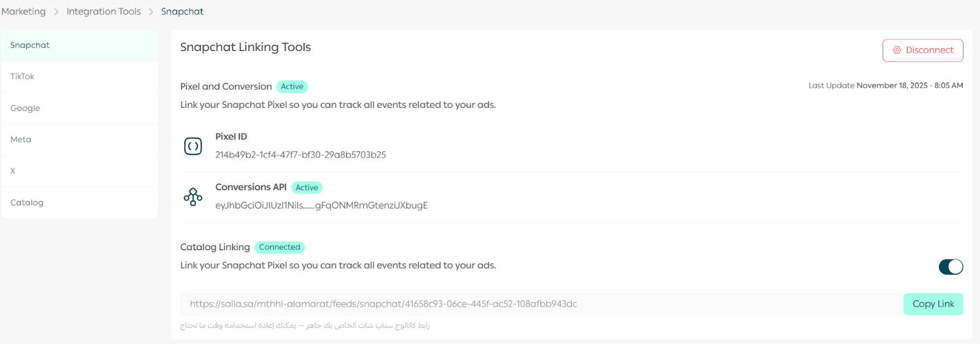Click chevron after Marketing in breadcrumb
This screenshot has height=344, width=980.
(56, 12)
